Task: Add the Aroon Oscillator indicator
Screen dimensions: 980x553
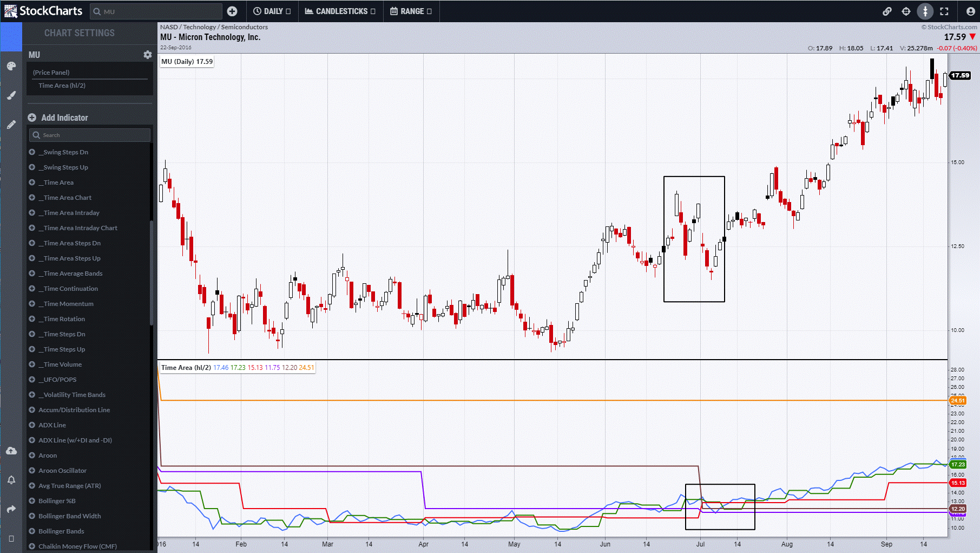Action: pyautogui.click(x=62, y=471)
